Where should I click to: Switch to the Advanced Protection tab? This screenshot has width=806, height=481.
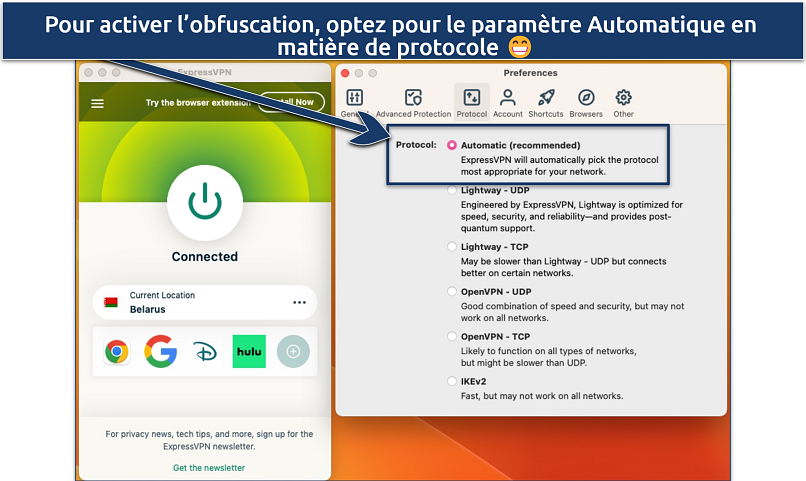pos(413,103)
